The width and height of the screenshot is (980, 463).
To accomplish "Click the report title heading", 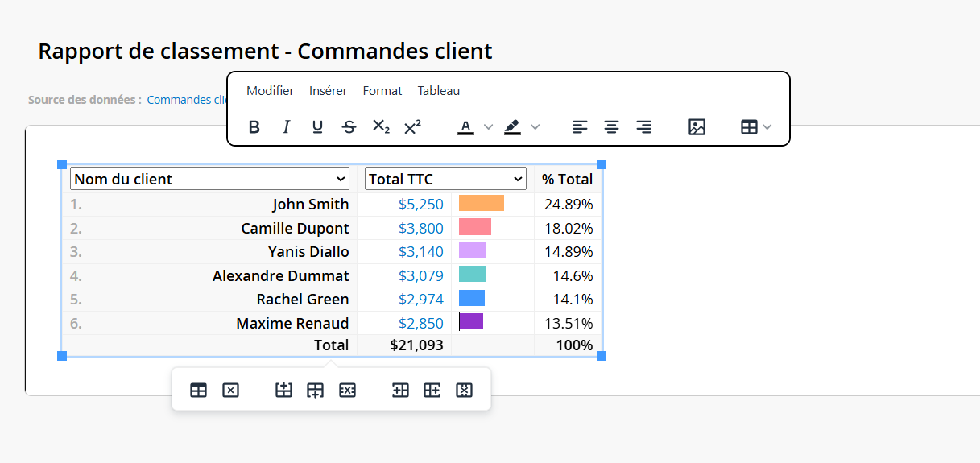I will (265, 51).
